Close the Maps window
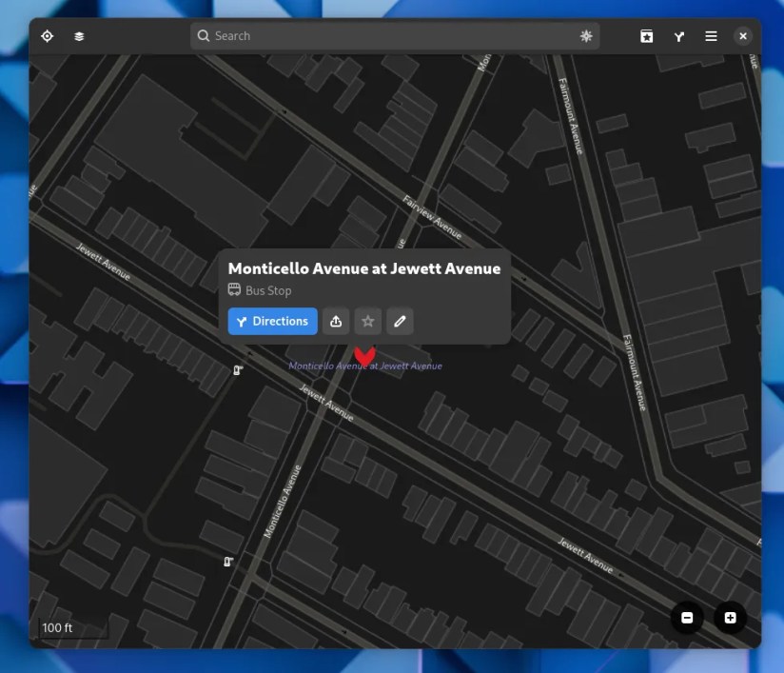This screenshot has width=784, height=673. click(743, 36)
